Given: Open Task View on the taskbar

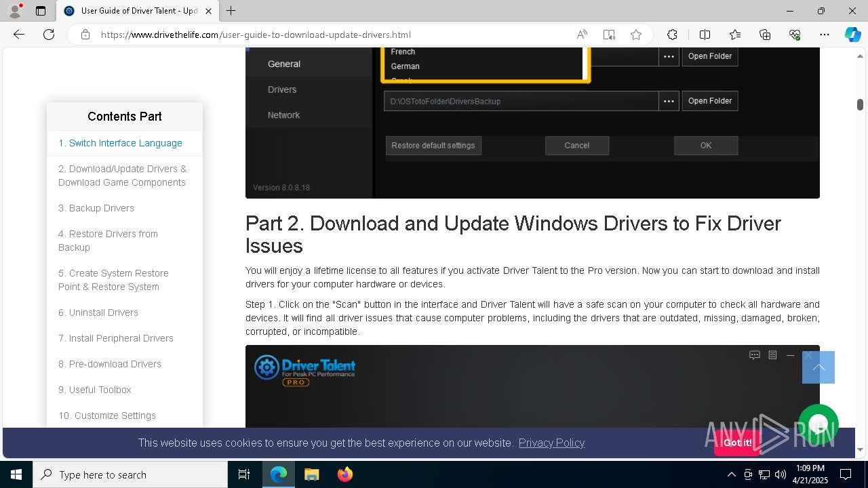Looking at the screenshot, I should [x=244, y=474].
